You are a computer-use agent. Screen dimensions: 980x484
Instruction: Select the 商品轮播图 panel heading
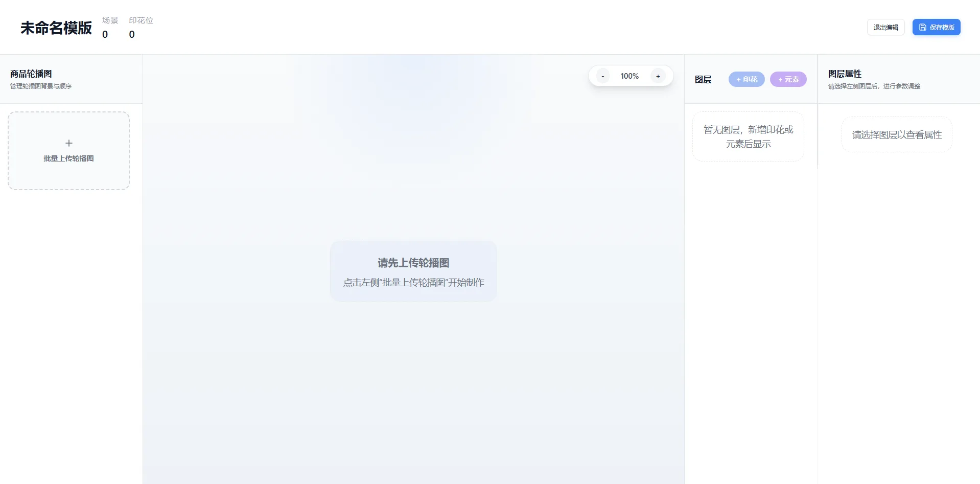tap(31, 74)
